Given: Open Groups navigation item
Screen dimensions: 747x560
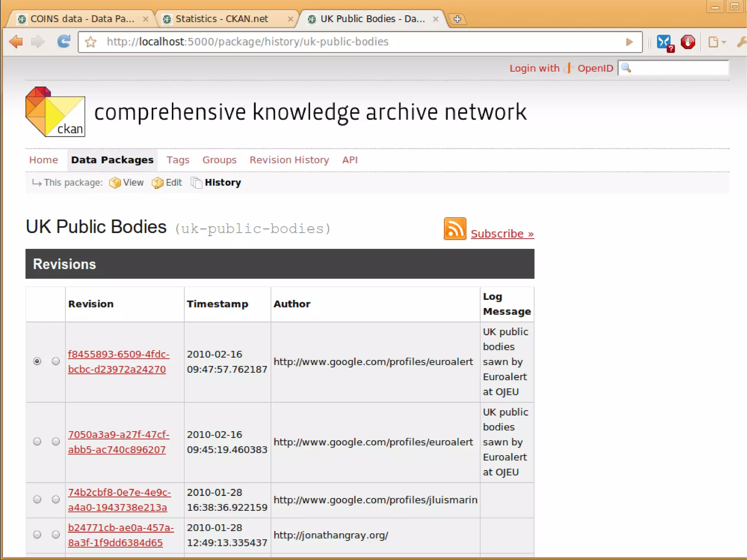Looking at the screenshot, I should [220, 160].
